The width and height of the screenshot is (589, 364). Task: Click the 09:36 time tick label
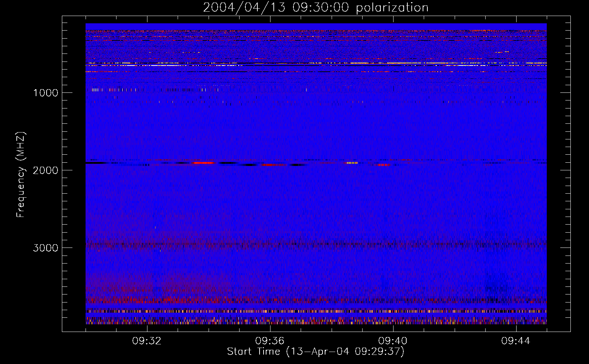pos(270,341)
